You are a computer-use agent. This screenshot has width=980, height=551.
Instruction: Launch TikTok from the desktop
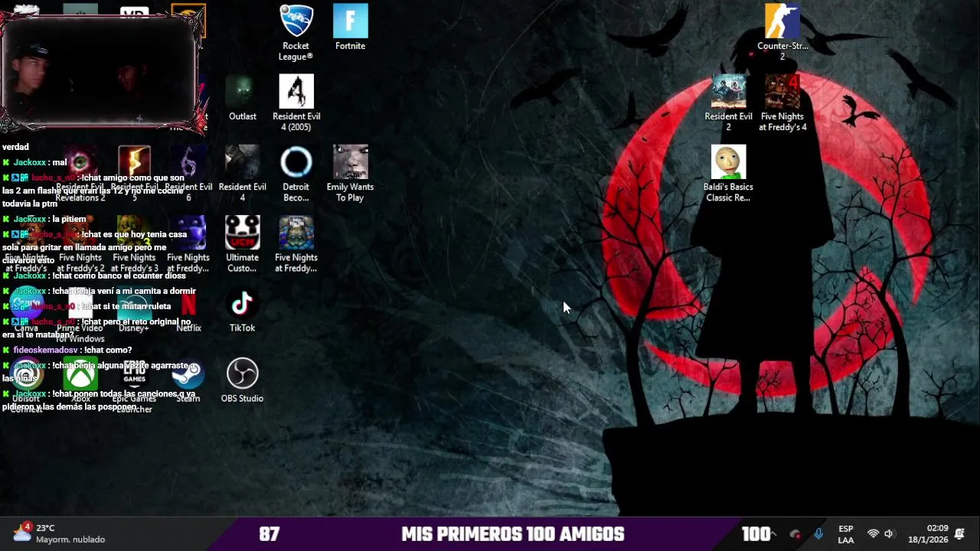pos(243,310)
